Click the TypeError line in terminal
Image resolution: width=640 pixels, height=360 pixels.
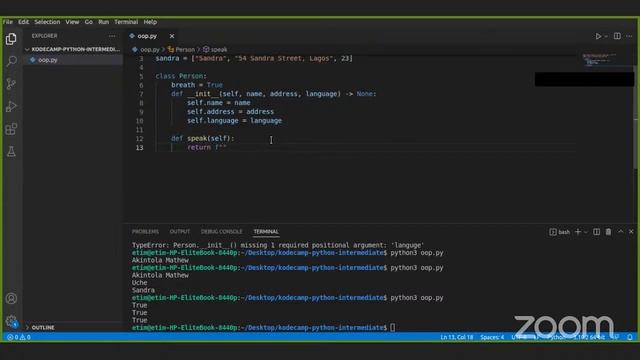[278, 245]
